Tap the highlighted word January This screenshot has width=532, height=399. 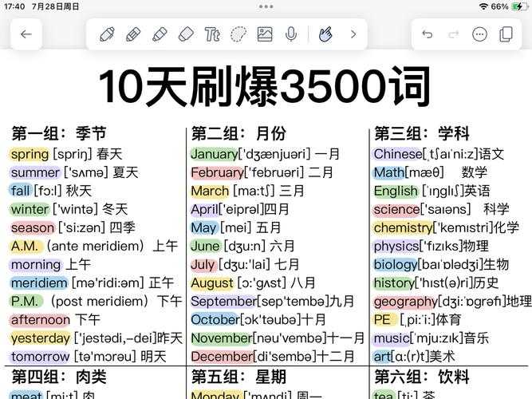pyautogui.click(x=214, y=155)
